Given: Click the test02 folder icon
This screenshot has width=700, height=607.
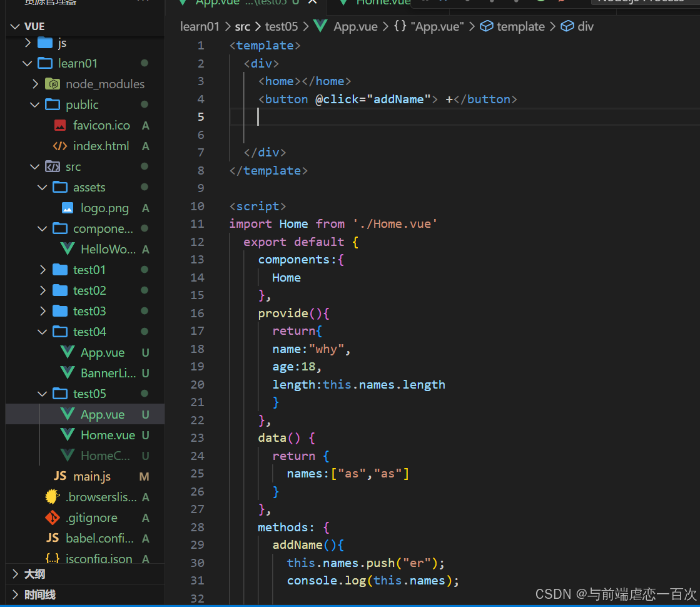Looking at the screenshot, I should coord(60,290).
